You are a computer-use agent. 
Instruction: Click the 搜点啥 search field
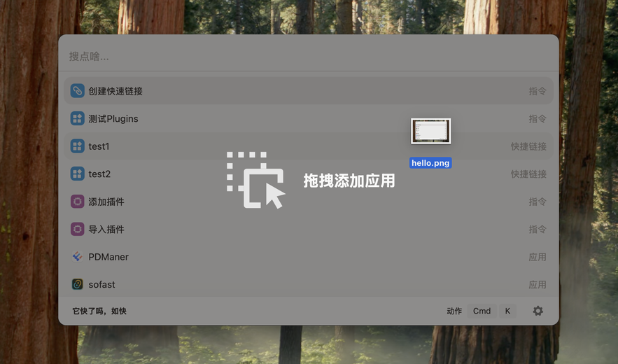pyautogui.click(x=309, y=57)
